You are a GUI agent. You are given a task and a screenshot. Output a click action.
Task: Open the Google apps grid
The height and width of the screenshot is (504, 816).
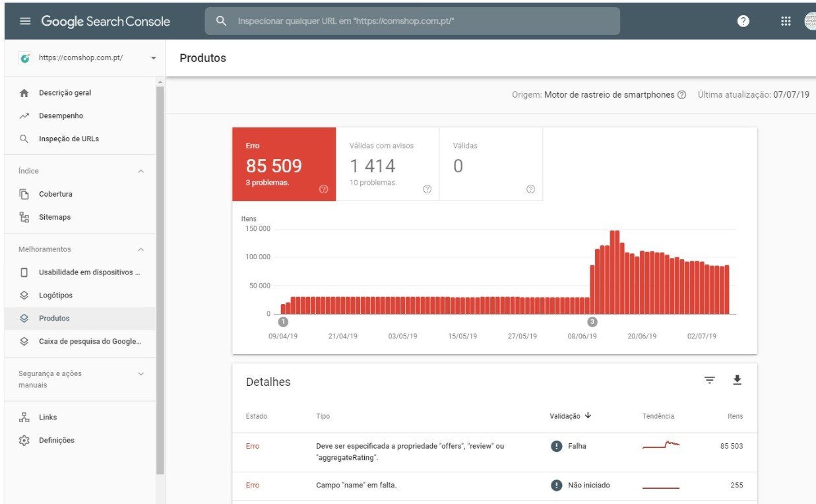[x=786, y=21]
